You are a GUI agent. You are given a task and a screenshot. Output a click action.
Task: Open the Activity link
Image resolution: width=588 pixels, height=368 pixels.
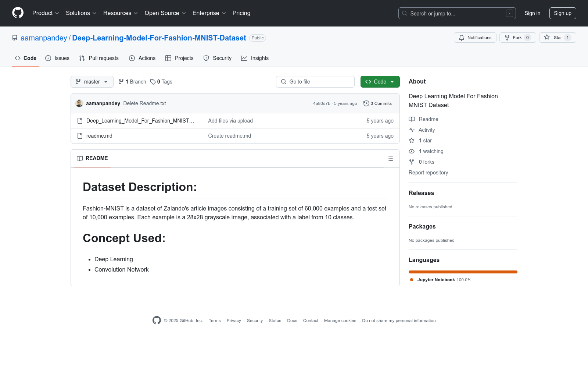point(422,130)
